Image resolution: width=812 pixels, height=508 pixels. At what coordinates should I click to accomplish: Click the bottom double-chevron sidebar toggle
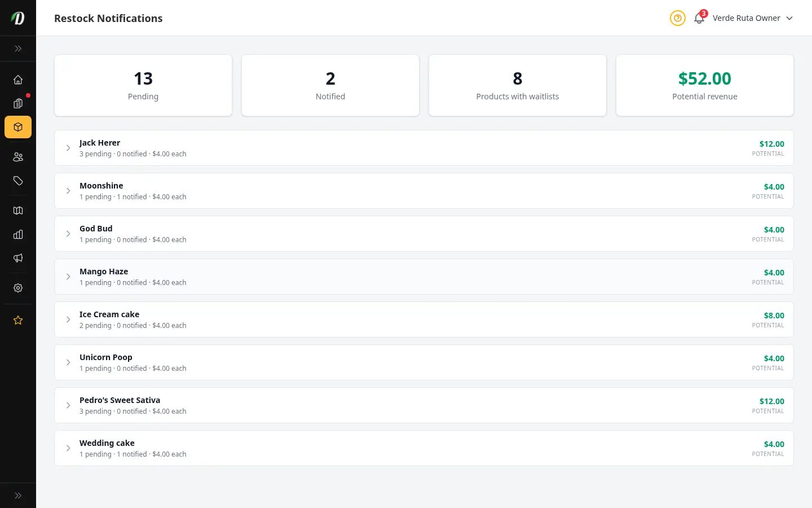pos(18,496)
